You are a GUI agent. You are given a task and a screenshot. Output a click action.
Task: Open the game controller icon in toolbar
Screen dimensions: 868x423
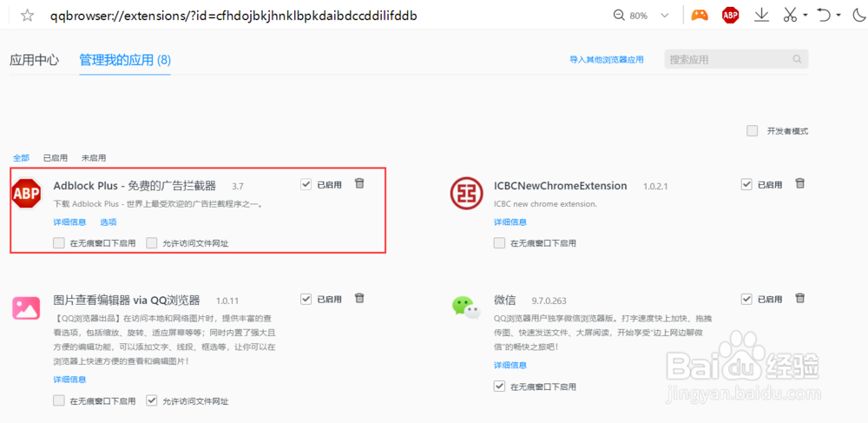click(x=700, y=15)
